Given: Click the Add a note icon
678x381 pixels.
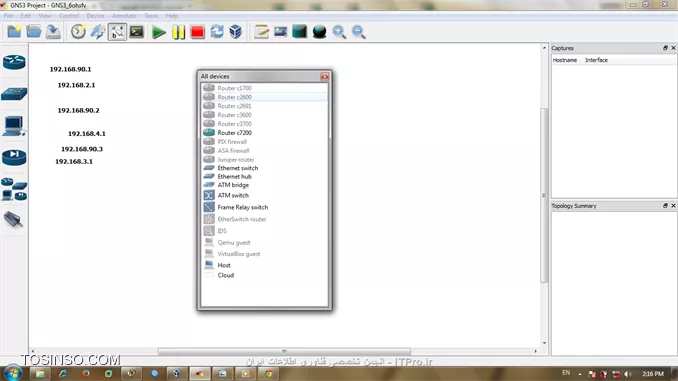Looking at the screenshot, I should click(261, 32).
